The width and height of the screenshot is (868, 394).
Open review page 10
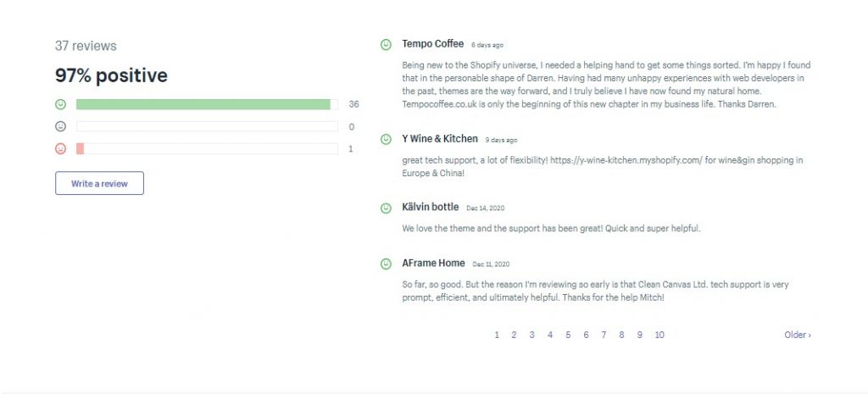659,335
